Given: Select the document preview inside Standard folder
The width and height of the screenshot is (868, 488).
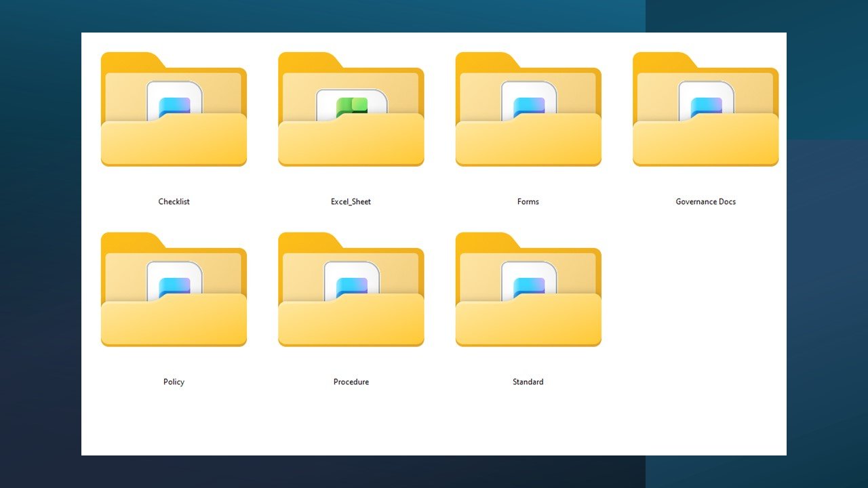Looking at the screenshot, I should pos(528,285).
